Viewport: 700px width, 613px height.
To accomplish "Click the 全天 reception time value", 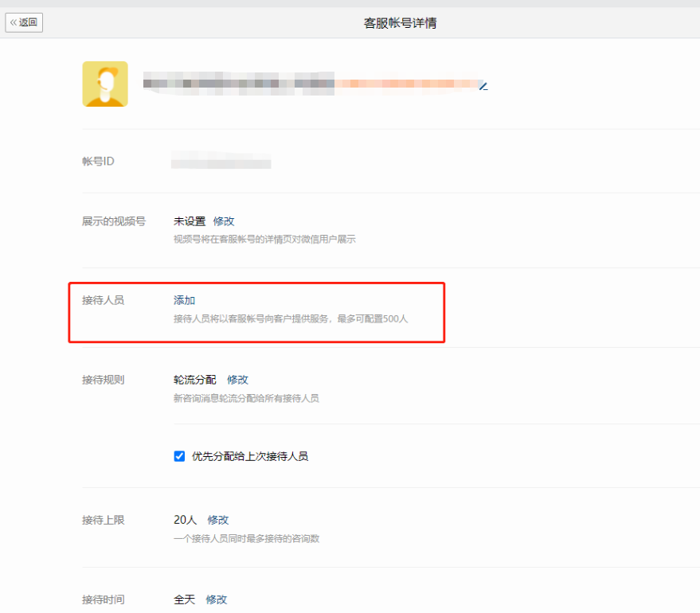I will pyautogui.click(x=184, y=599).
